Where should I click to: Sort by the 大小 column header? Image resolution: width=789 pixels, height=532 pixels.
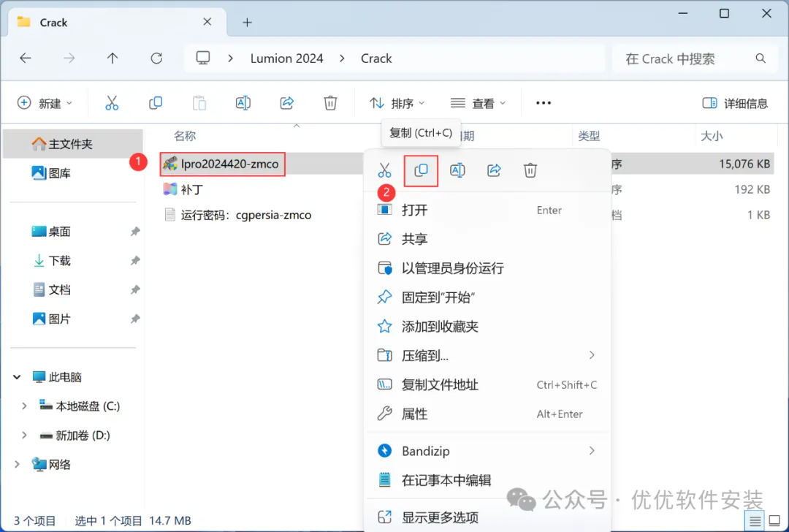click(x=712, y=136)
